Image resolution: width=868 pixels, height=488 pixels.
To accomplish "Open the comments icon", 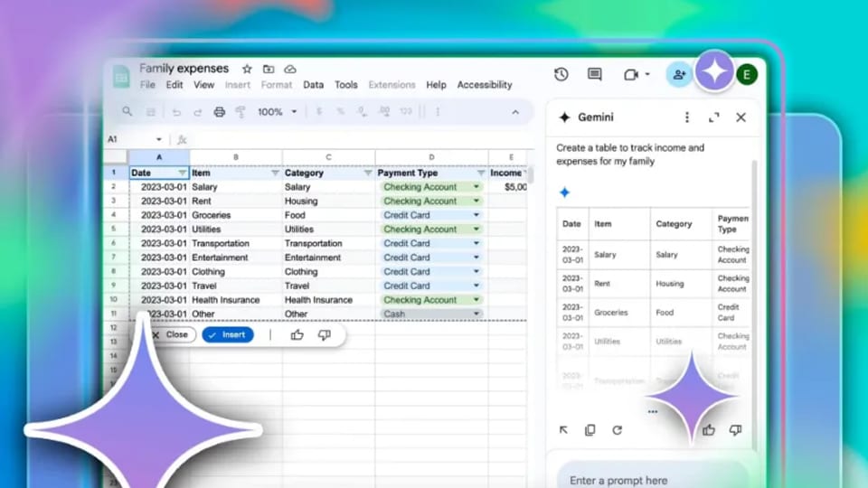I will point(595,74).
